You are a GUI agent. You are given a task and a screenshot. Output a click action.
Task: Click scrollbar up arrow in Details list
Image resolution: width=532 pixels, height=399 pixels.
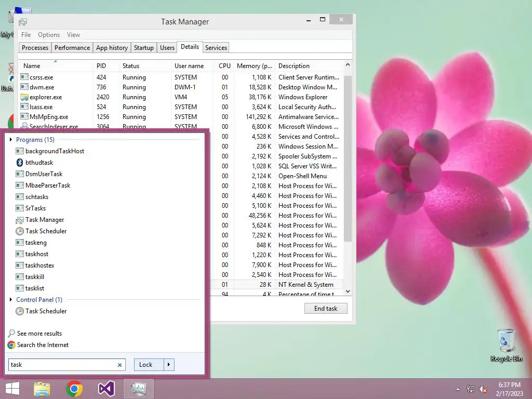click(x=348, y=64)
